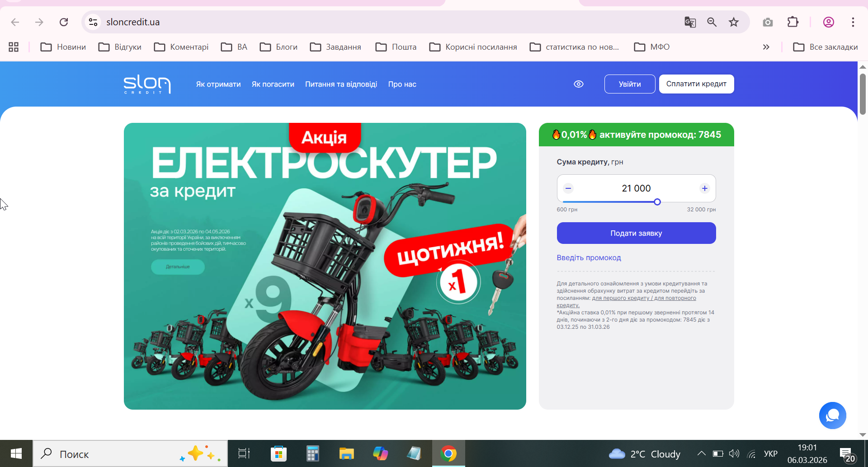This screenshot has width=868, height=467.
Task: Open the Коментарі bookmark folder
Action: pos(181,47)
